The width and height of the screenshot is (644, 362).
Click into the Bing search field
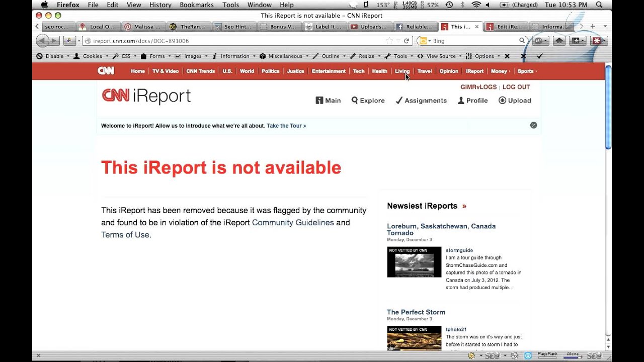[472, 41]
